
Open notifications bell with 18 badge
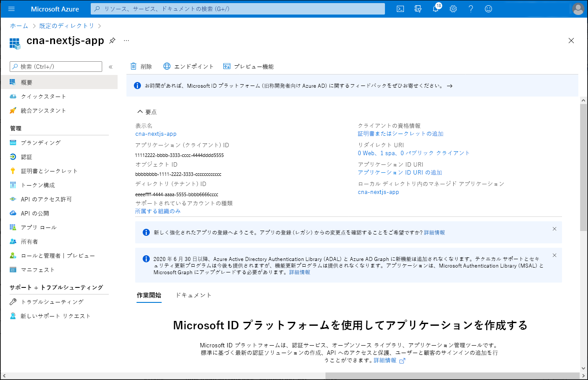tap(436, 9)
